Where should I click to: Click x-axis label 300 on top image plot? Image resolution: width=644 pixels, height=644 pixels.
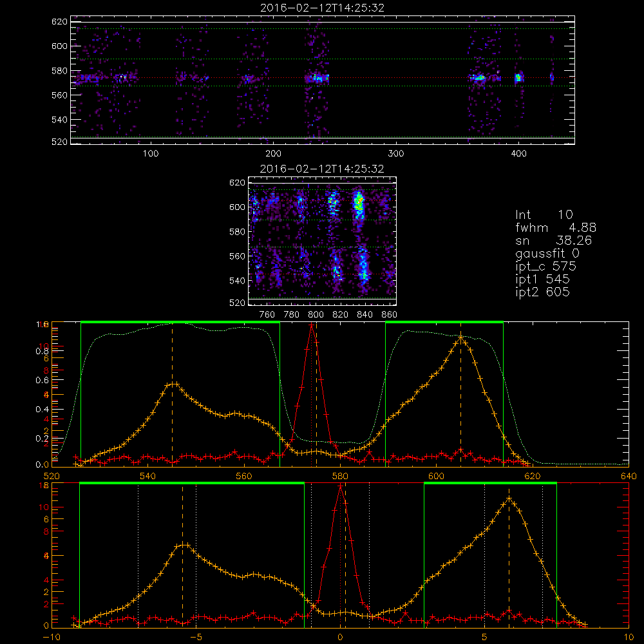[396, 154]
